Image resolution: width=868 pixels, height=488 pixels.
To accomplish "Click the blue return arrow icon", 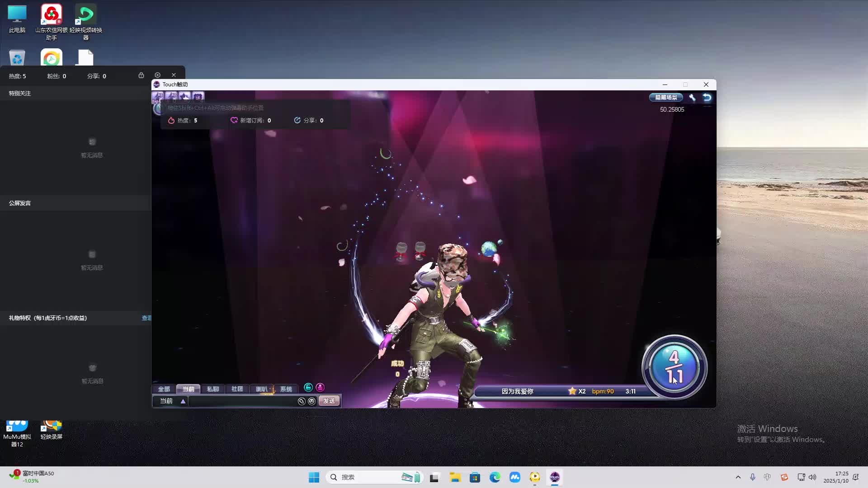I will coord(707,98).
